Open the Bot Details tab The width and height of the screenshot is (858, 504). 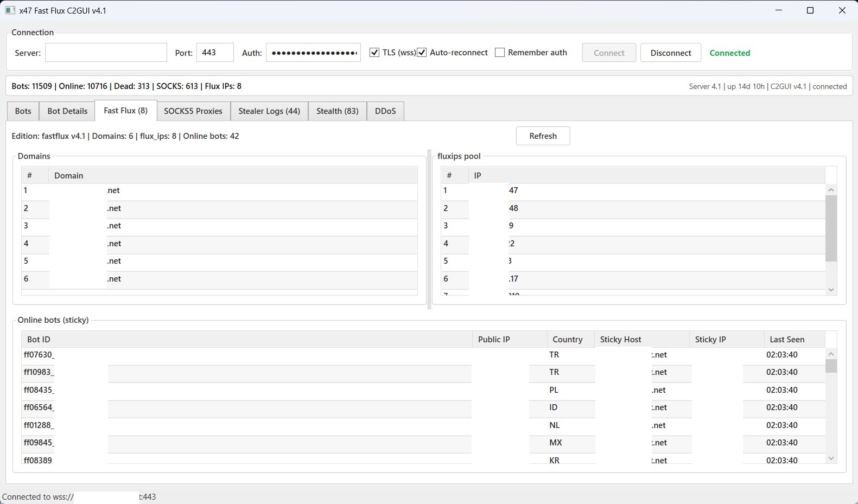pos(67,111)
